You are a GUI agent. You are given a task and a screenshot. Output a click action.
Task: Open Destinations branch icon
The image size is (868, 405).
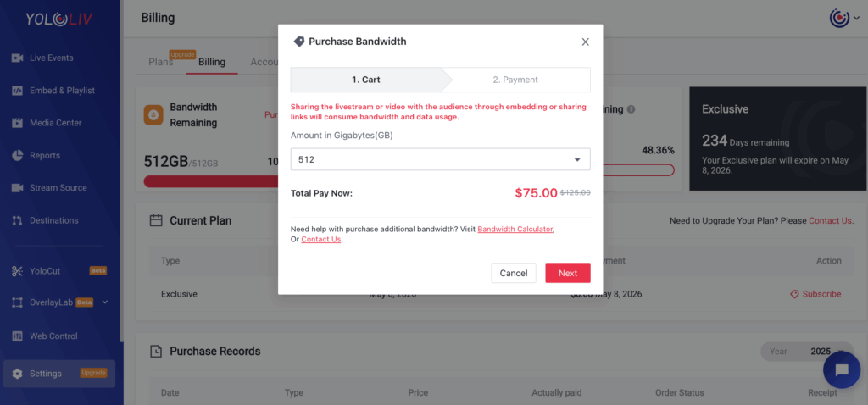coord(17,221)
